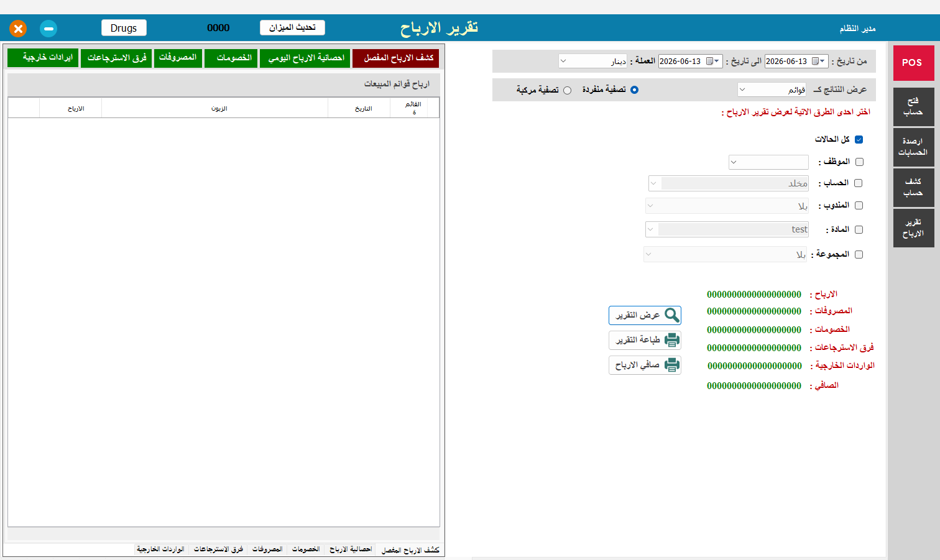Open ارصدة الحسابات sidebar button
This screenshot has height=560, width=940.
click(914, 147)
